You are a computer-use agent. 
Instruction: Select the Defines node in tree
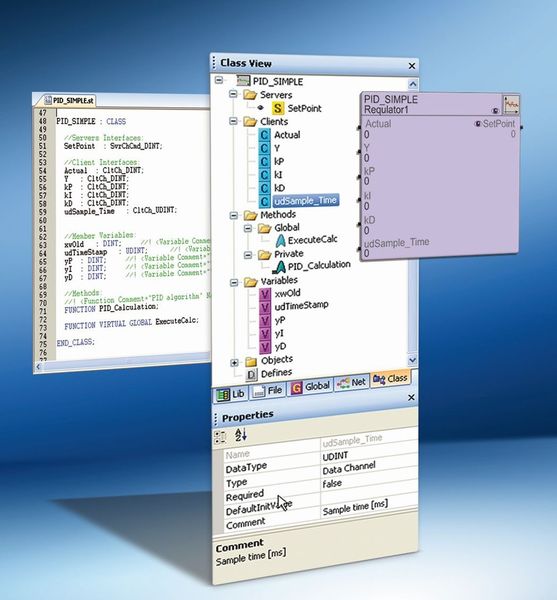coord(276,373)
